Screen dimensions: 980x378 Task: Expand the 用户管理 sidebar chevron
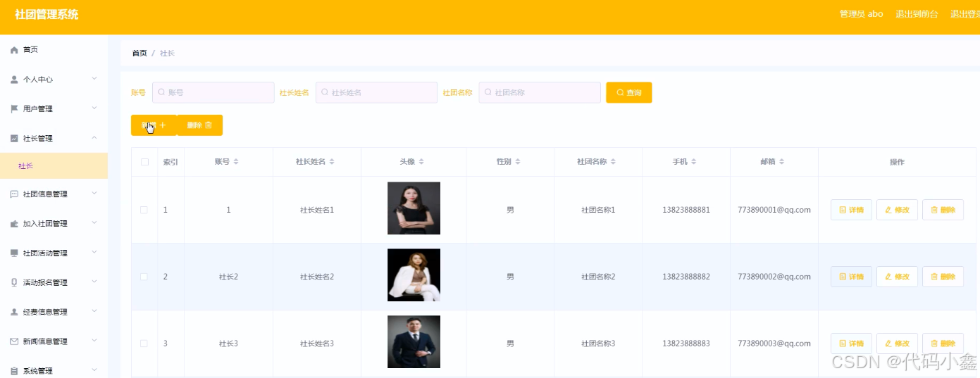(94, 108)
